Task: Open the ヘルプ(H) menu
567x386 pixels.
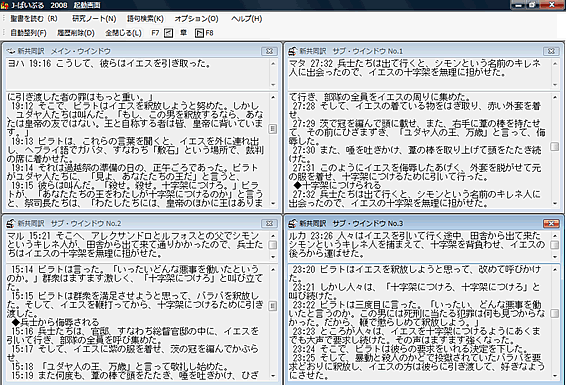Action: [x=247, y=18]
